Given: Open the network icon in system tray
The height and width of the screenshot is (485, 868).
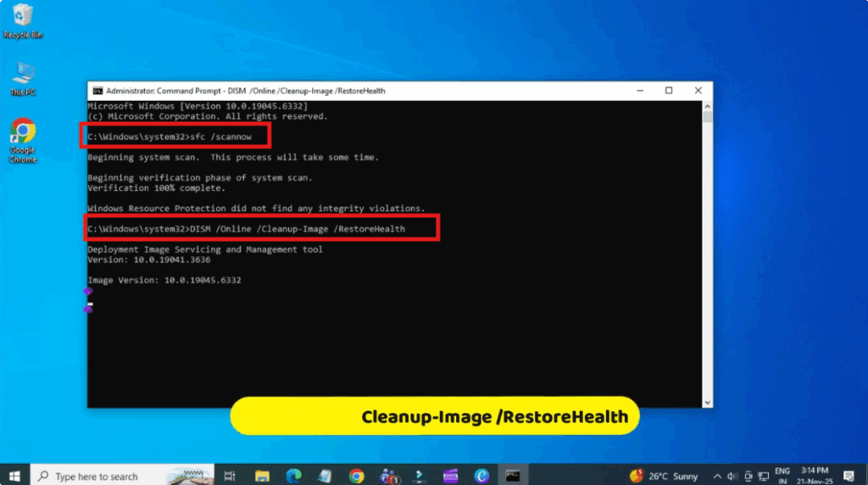Looking at the screenshot, I should point(764,477).
